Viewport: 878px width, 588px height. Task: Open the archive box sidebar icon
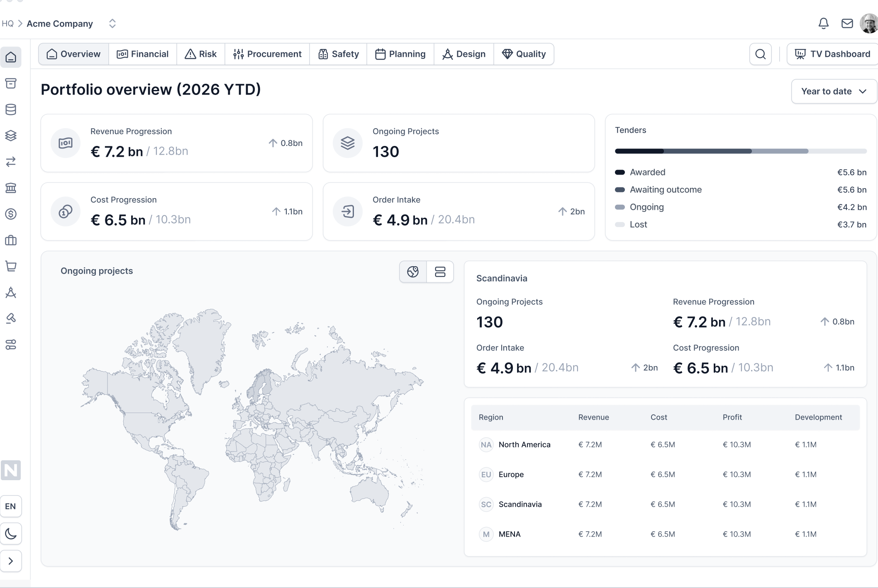tap(11, 83)
